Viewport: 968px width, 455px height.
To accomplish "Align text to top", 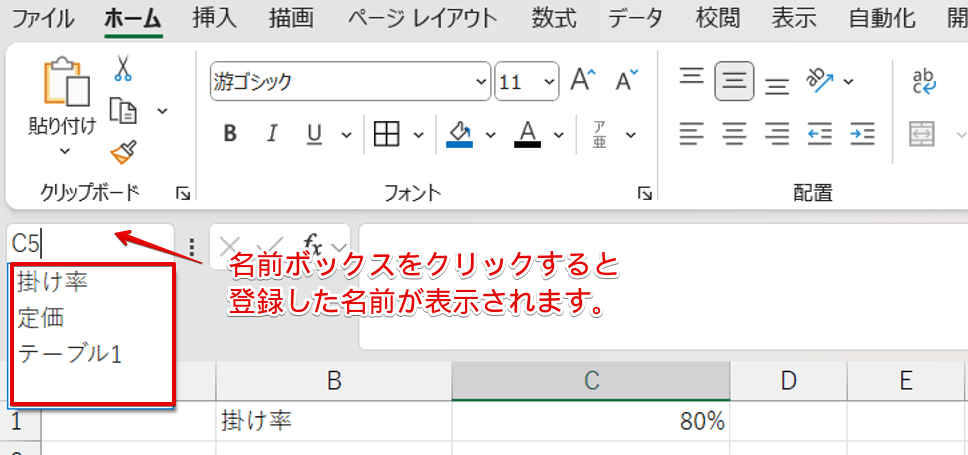I will 692,77.
